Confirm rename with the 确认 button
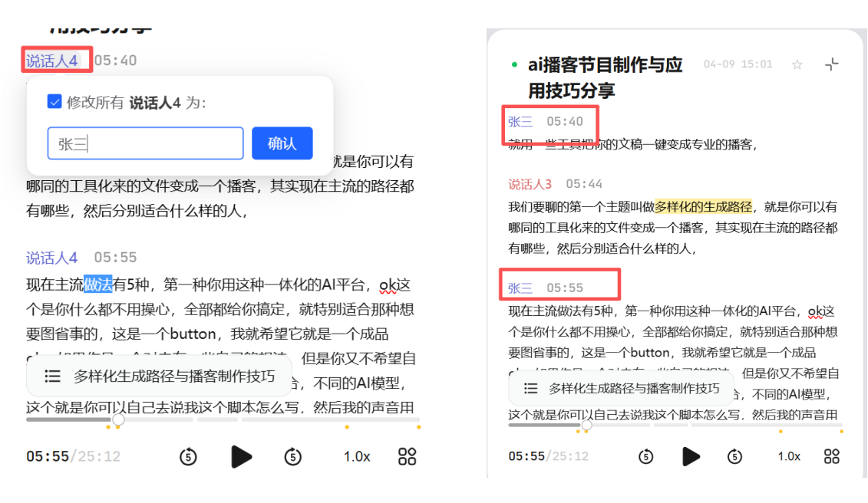Image resolution: width=868 pixels, height=503 pixels. [282, 144]
